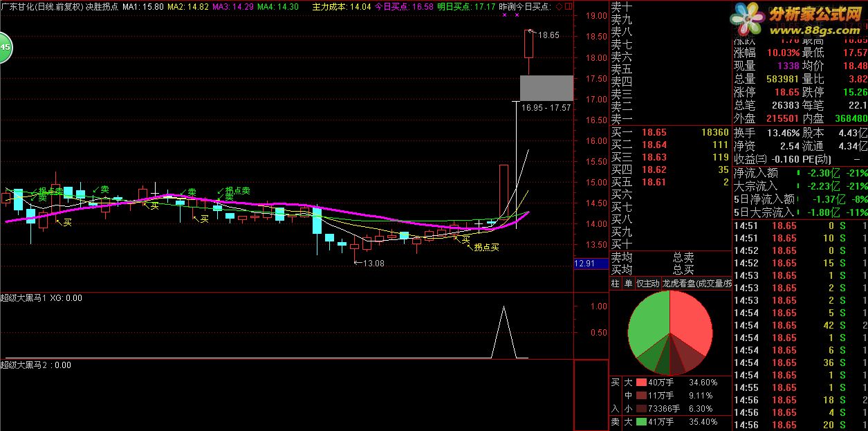Click the stock title 广东甘化(日线.前复权)
The height and width of the screenshot is (431, 868).
[41, 6]
